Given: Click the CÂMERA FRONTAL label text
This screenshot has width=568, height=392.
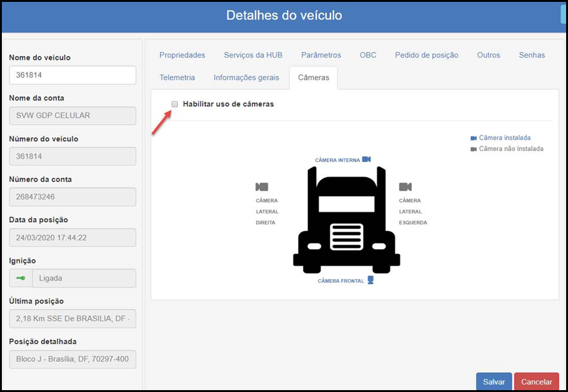Looking at the screenshot, I should 341,281.
